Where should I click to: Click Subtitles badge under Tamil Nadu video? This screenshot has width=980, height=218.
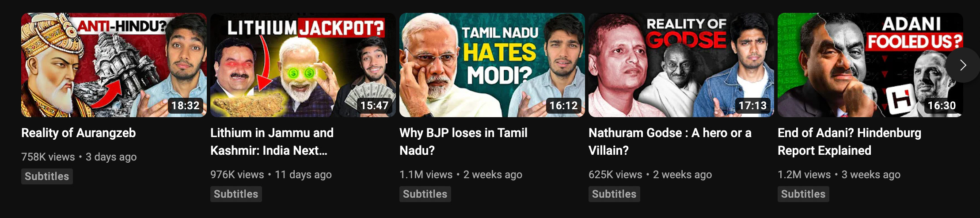click(x=425, y=194)
